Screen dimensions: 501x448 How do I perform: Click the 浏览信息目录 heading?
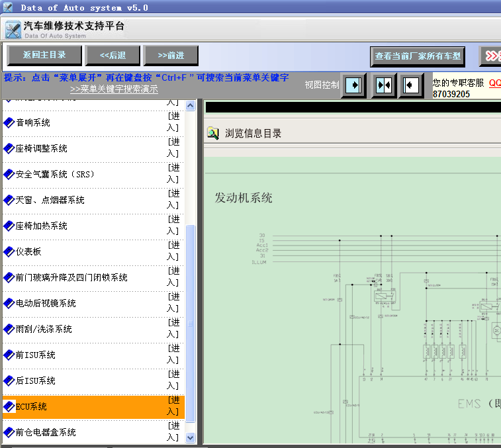(x=253, y=134)
